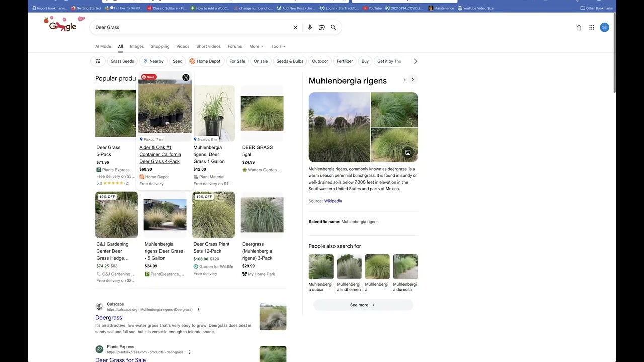Open the Other Bookmarks folder
This screenshot has height=362, width=644.
click(597, 8)
